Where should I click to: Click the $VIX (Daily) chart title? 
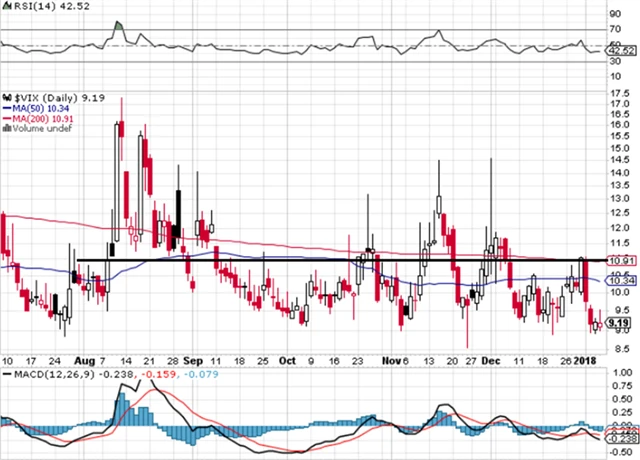point(38,96)
